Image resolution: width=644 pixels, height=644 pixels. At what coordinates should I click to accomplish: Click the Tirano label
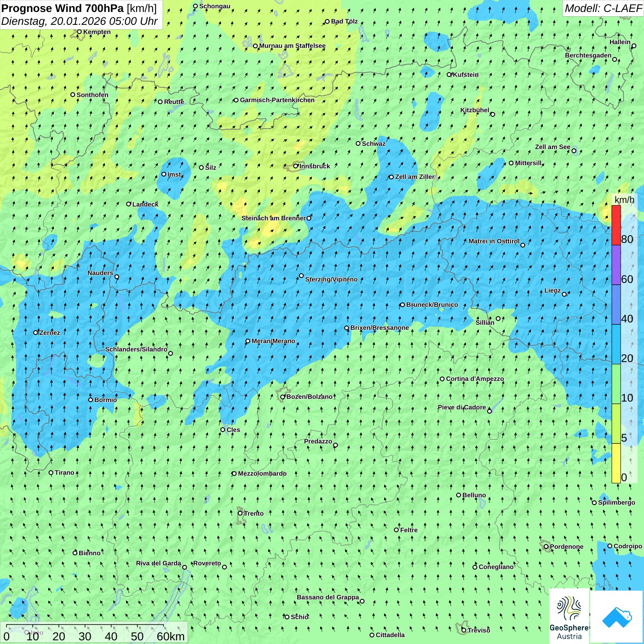(64, 472)
